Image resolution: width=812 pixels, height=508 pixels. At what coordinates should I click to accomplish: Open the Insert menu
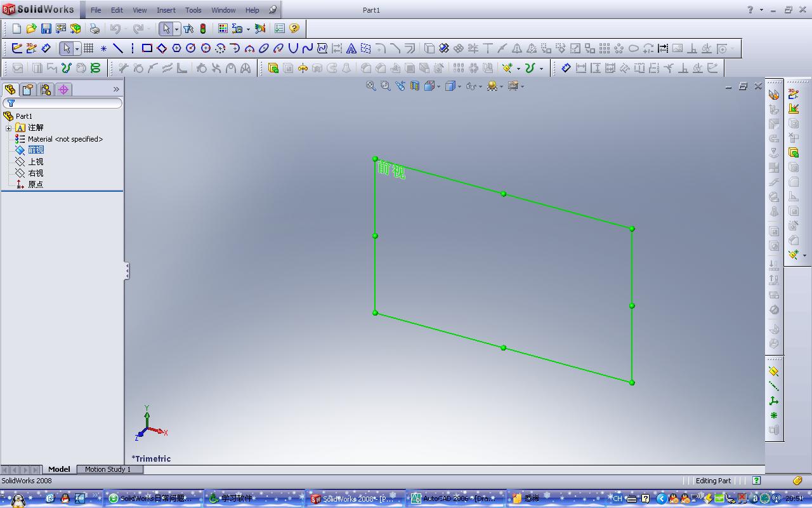(x=166, y=10)
